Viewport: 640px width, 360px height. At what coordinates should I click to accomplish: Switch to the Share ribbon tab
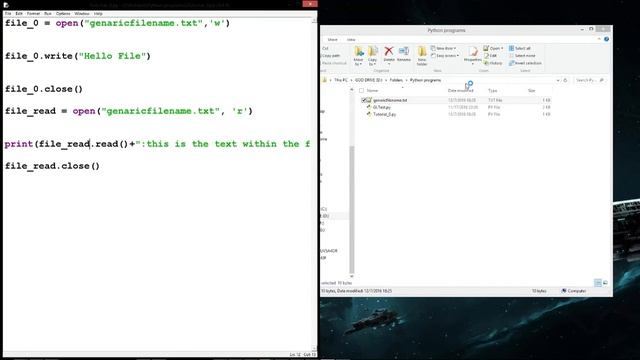pos(333,40)
